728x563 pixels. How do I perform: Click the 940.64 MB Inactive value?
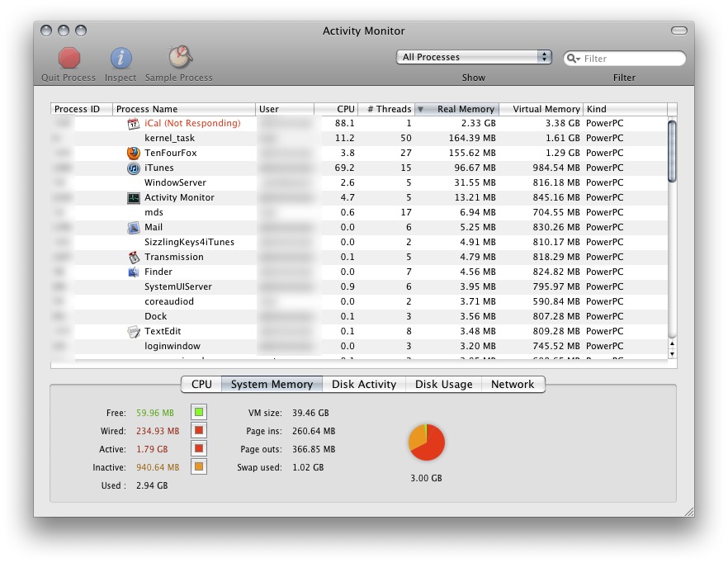click(x=158, y=467)
